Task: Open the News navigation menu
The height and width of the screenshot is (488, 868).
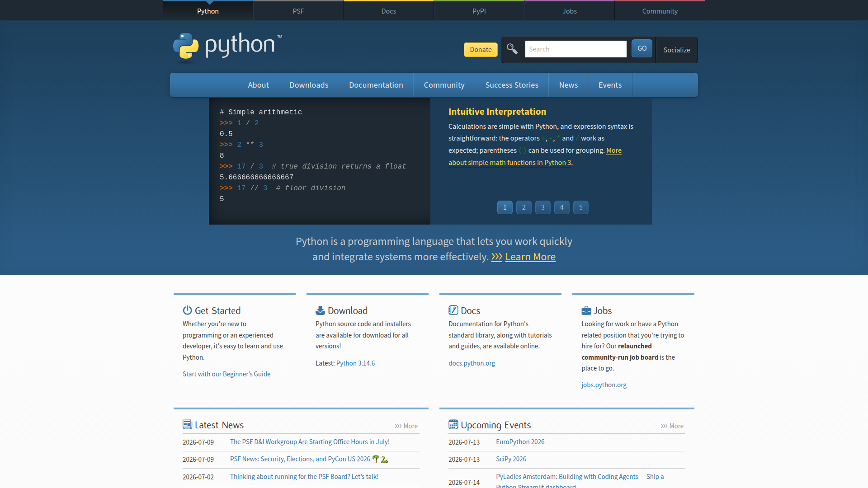Action: [568, 85]
